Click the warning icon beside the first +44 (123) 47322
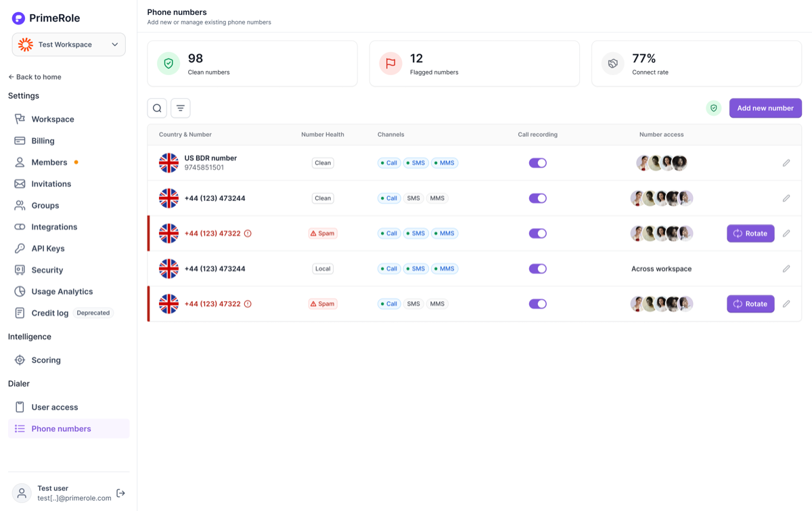 [248, 234]
